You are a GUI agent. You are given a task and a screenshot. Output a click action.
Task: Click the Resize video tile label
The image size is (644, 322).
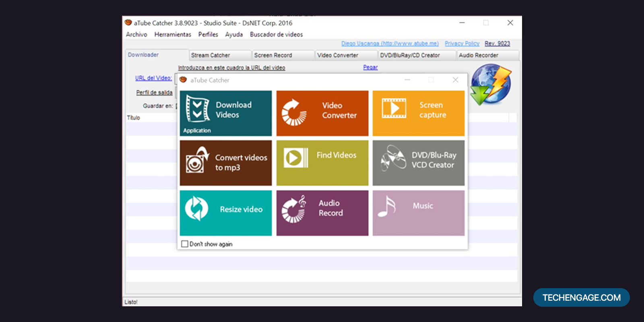241,209
